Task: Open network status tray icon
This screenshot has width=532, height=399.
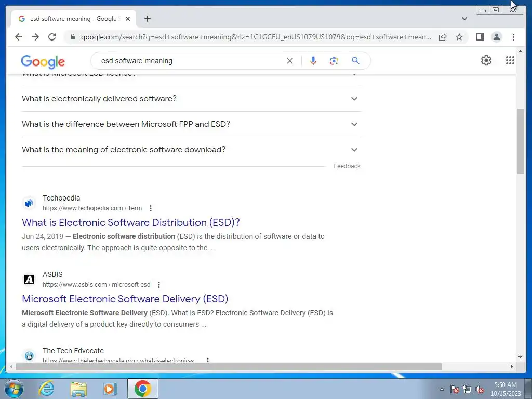Action: [x=467, y=389]
